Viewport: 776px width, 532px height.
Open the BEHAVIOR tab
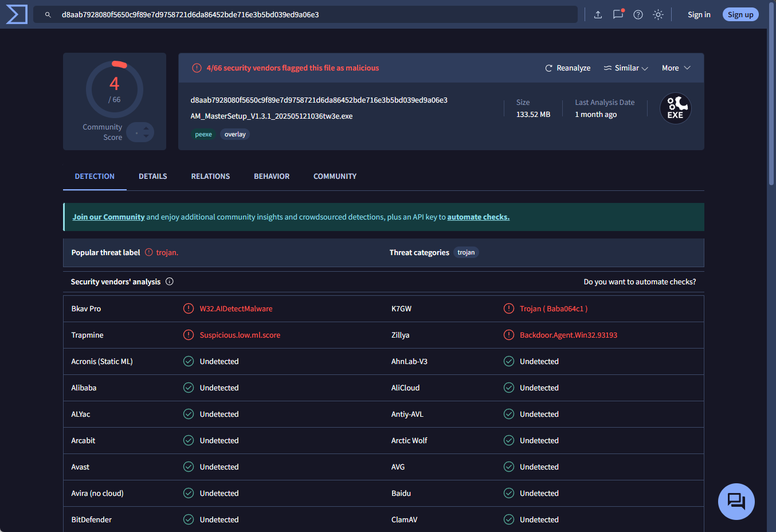click(x=272, y=177)
